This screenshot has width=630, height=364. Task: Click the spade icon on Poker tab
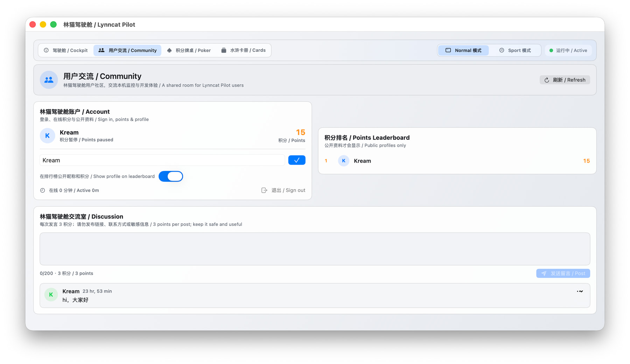(x=169, y=50)
